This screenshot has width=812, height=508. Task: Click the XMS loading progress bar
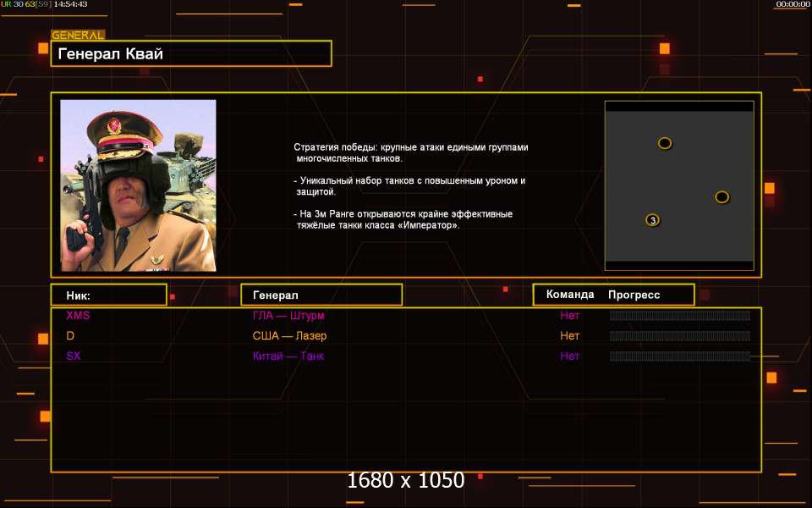pyautogui.click(x=680, y=316)
